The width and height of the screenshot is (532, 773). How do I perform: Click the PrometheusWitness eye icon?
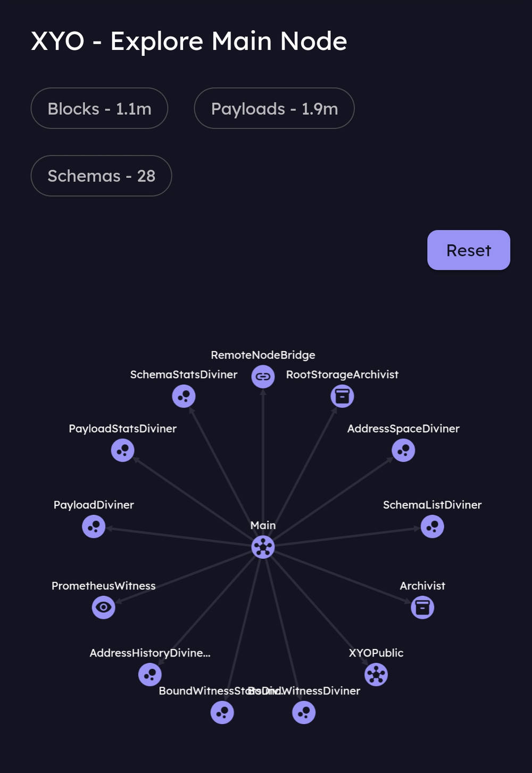click(103, 607)
